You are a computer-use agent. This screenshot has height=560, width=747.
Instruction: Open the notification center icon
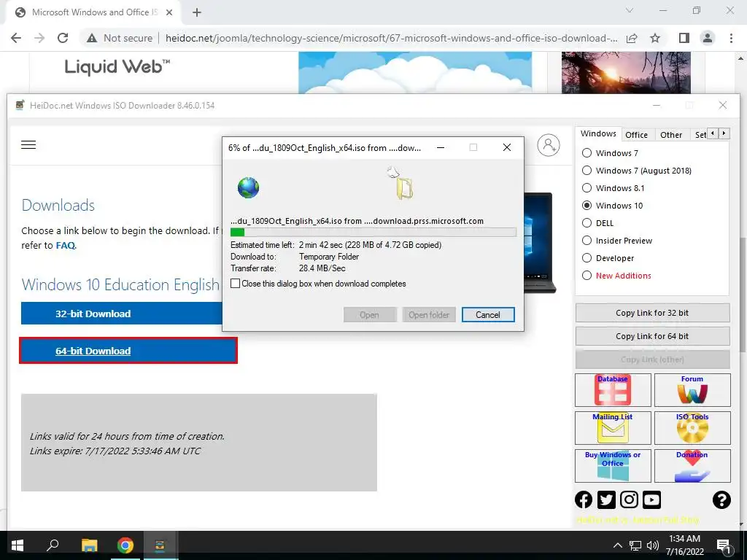point(724,545)
